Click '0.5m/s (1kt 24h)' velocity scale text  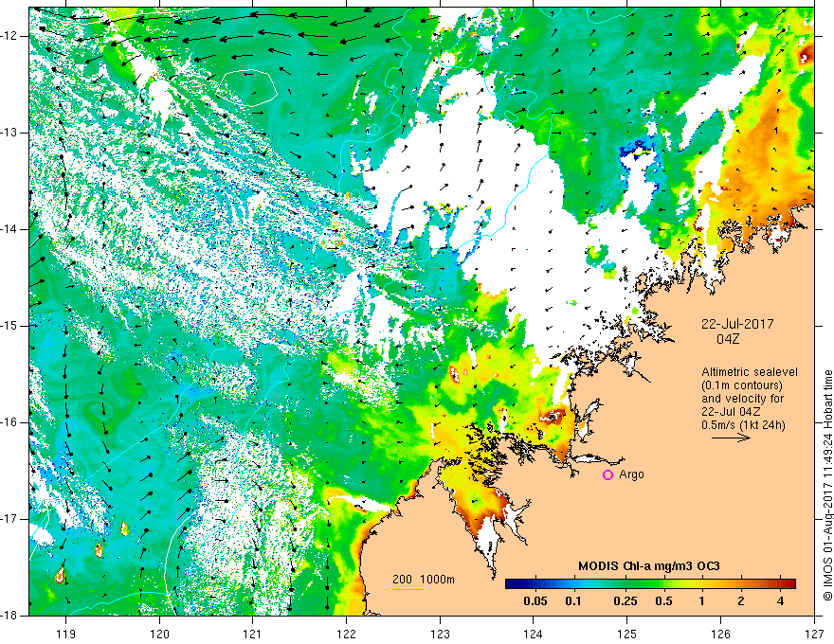point(743,425)
